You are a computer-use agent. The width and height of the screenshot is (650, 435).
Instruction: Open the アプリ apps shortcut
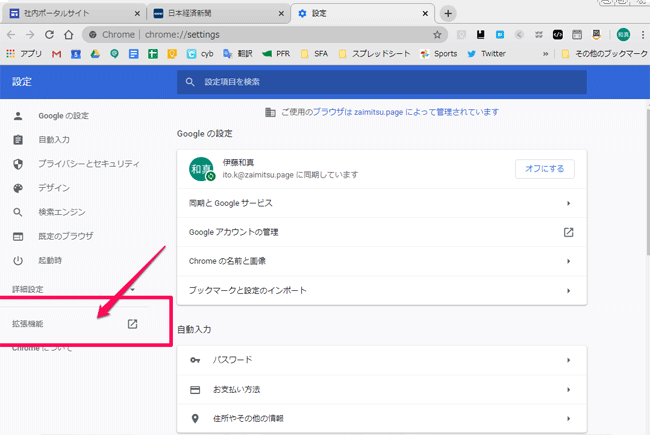point(25,53)
